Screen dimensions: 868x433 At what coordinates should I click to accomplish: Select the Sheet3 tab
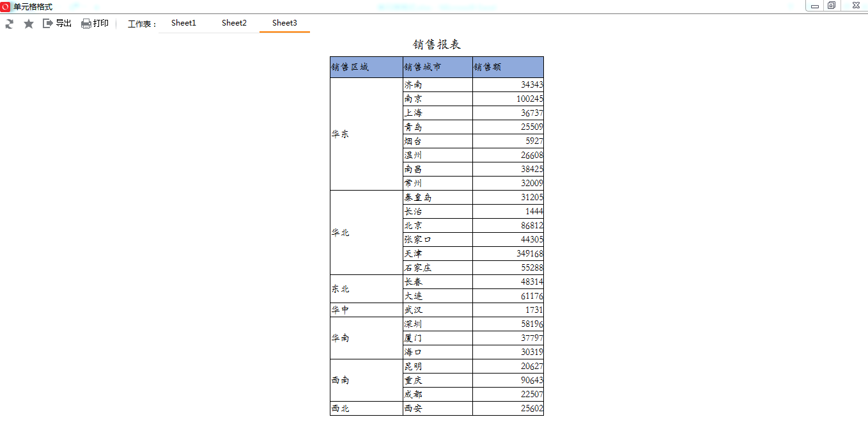tap(284, 23)
